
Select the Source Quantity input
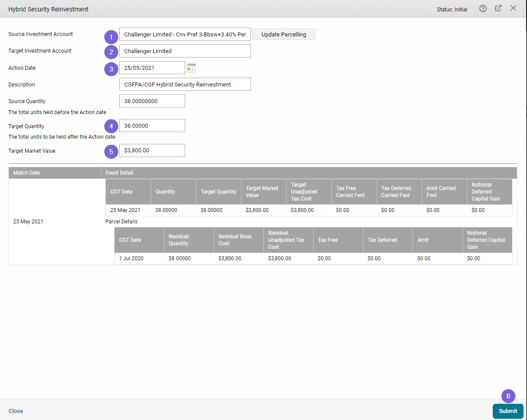(x=152, y=101)
